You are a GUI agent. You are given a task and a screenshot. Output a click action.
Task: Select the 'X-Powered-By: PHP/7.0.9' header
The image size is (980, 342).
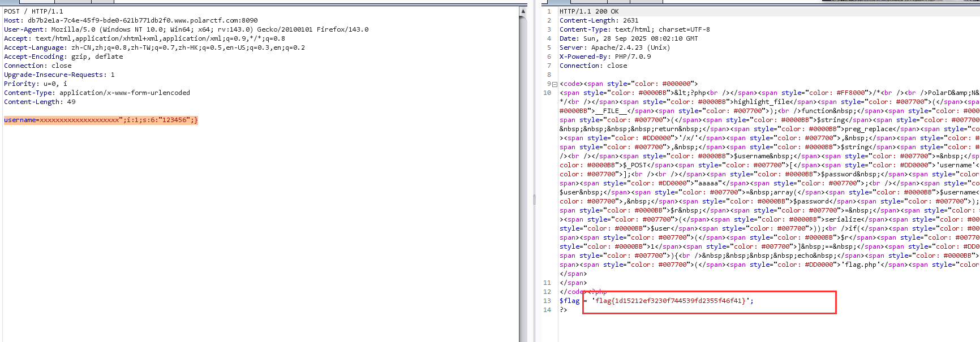click(605, 57)
